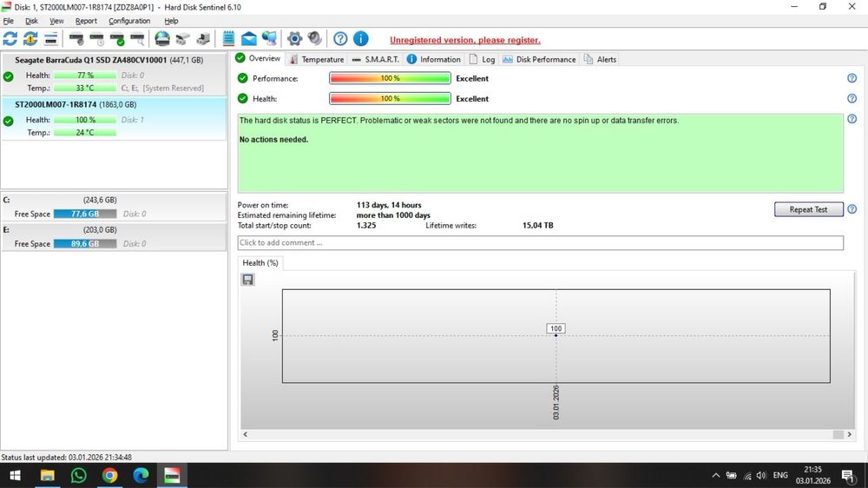Open WhatsApp from the taskbar
The height and width of the screenshot is (488, 868).
tap(78, 475)
